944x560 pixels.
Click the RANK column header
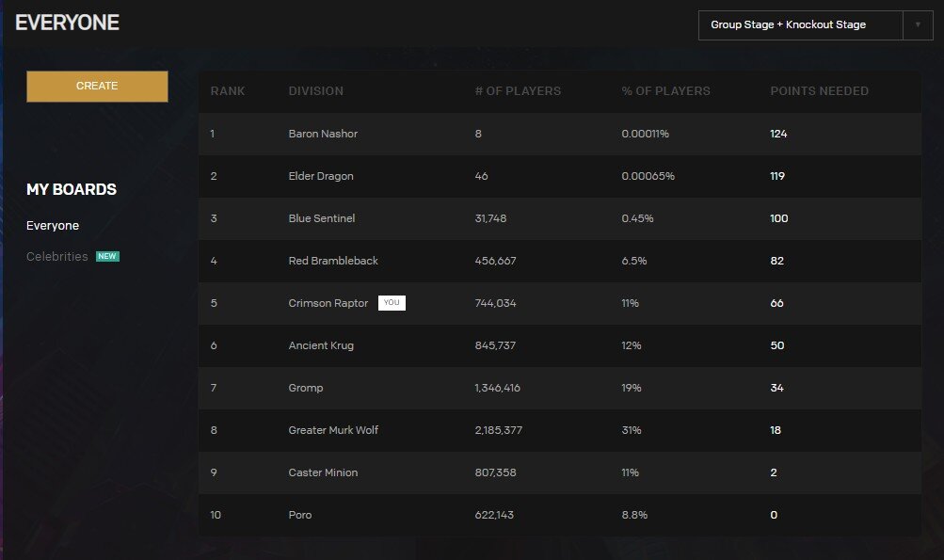pos(228,91)
